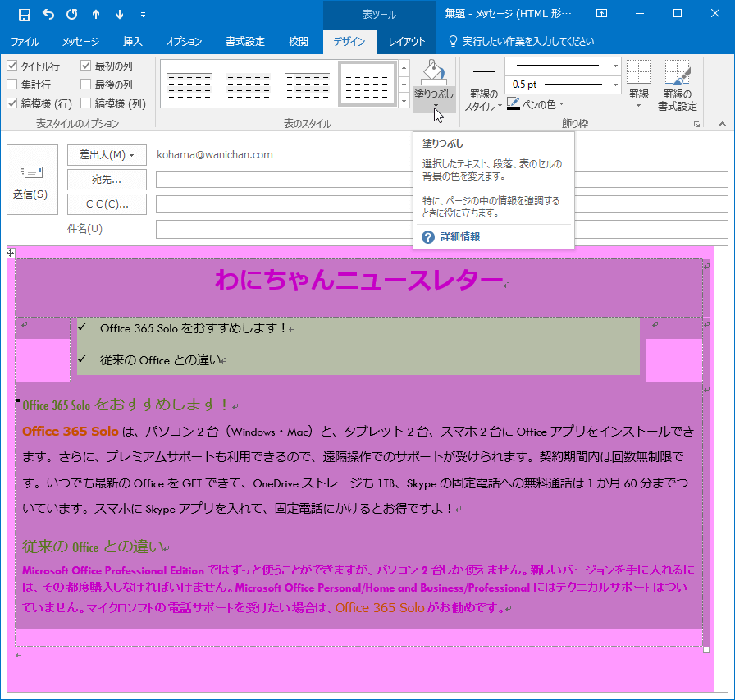This screenshot has width=735, height=700.
Task: Open the 校閲 tab
Action: (x=298, y=42)
